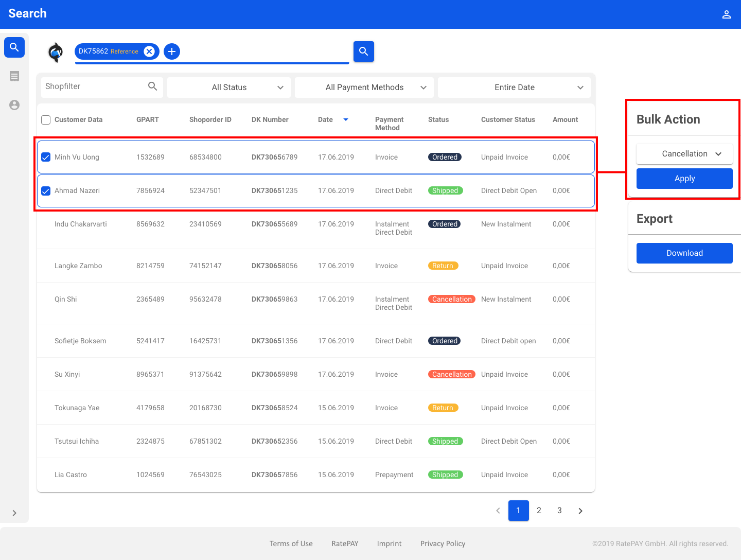This screenshot has height=560, width=741.
Task: Expand the left sidebar with chevron arrow
Action: pyautogui.click(x=14, y=513)
